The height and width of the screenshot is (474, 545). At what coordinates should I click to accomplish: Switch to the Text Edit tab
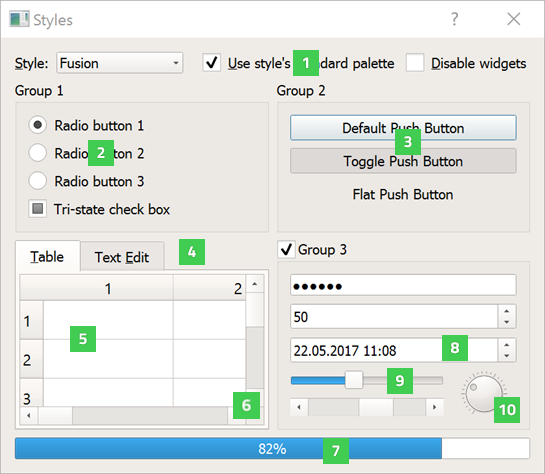tap(122, 256)
